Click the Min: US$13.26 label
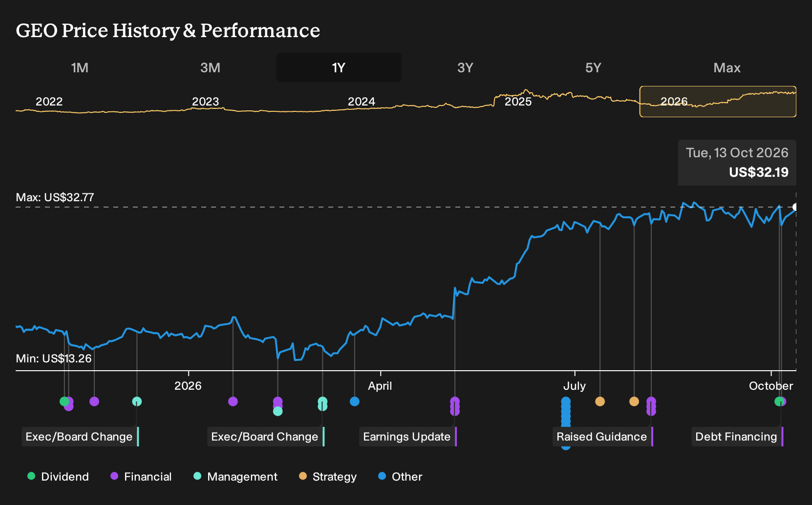812x505 pixels. pos(54,358)
